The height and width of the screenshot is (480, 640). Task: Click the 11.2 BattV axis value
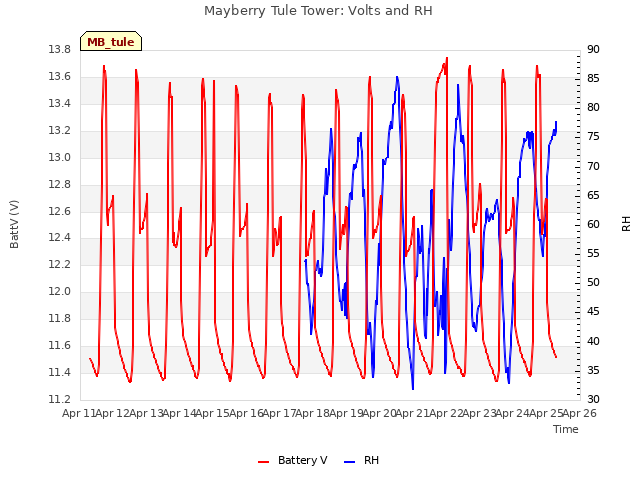60,399
